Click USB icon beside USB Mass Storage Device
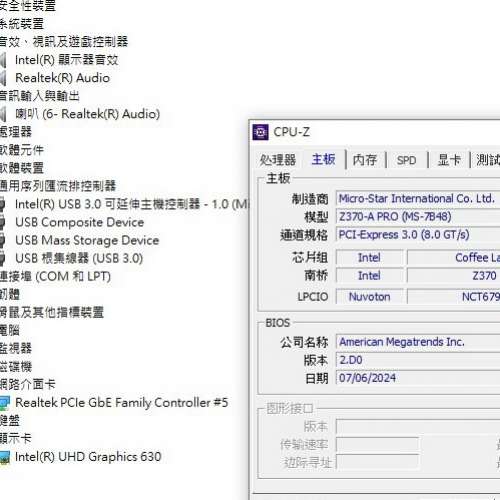500x500 pixels. click(x=3, y=240)
